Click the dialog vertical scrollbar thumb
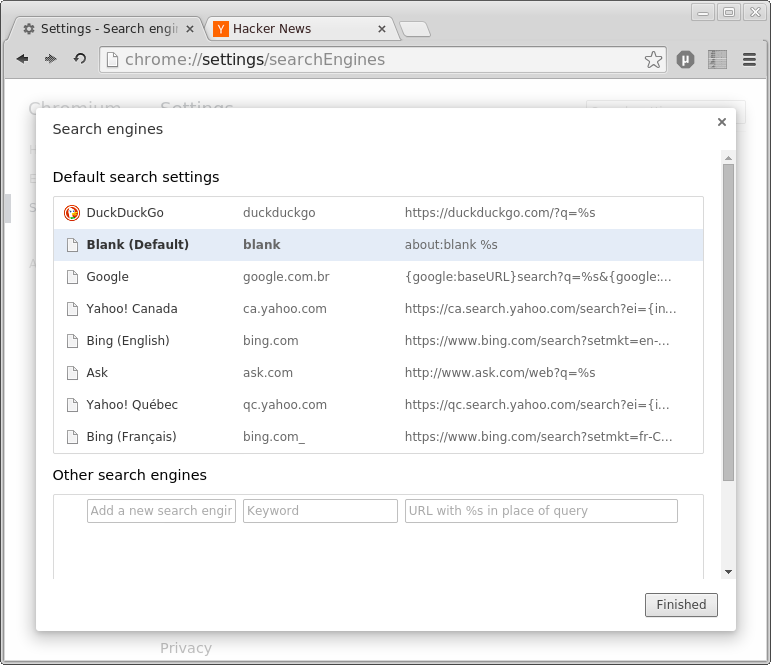771x665 pixels. 728,322
